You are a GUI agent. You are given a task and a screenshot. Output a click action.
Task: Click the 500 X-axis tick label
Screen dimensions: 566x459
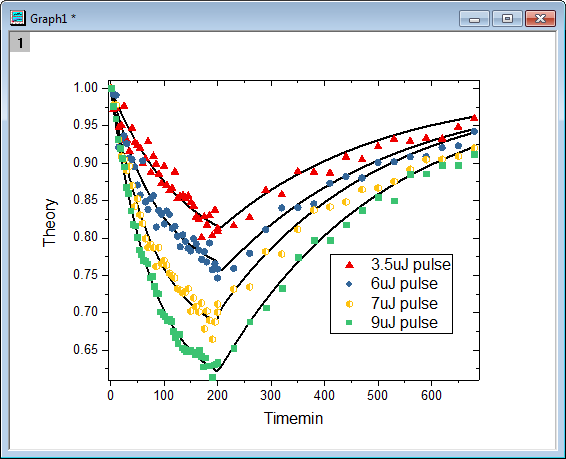[x=377, y=396]
